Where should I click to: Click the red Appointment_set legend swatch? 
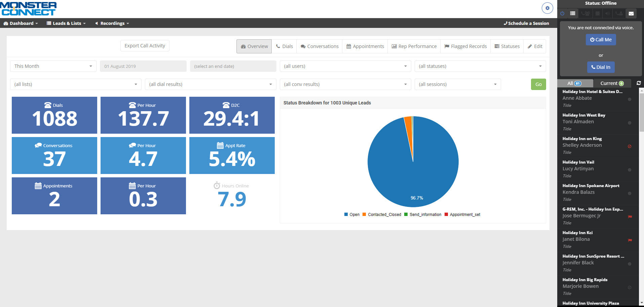click(x=446, y=215)
